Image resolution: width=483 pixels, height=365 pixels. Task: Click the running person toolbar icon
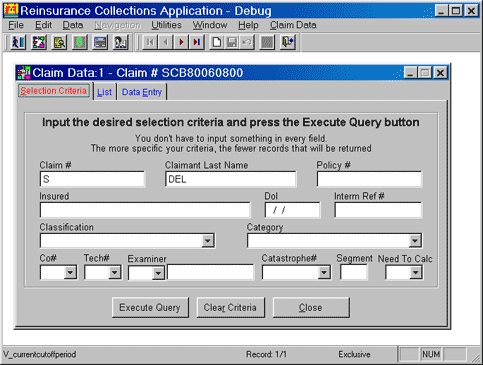(18, 42)
